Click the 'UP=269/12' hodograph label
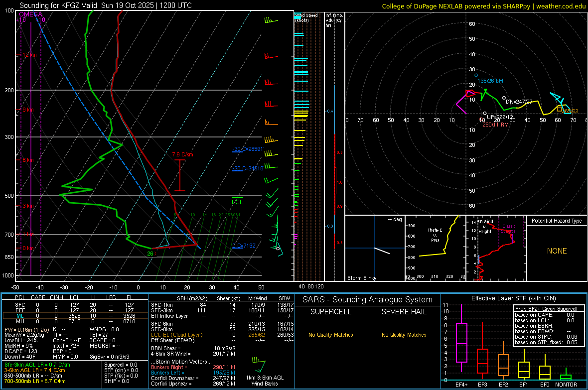This screenshot has height=390, width=588. point(500,117)
